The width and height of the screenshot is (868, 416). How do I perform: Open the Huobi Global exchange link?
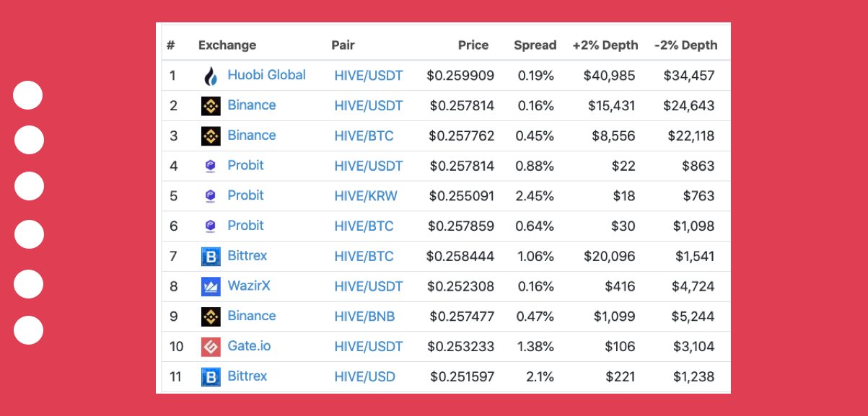(266, 75)
